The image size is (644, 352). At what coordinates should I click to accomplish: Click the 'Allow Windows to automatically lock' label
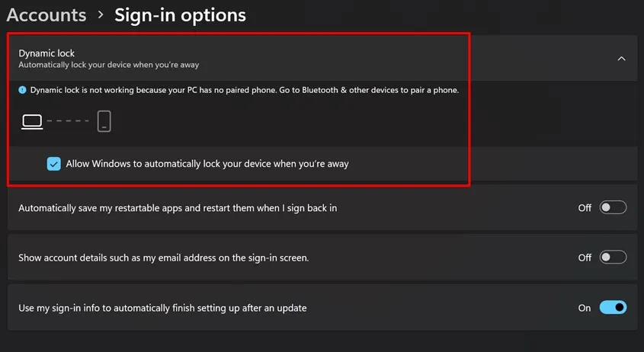(x=207, y=164)
